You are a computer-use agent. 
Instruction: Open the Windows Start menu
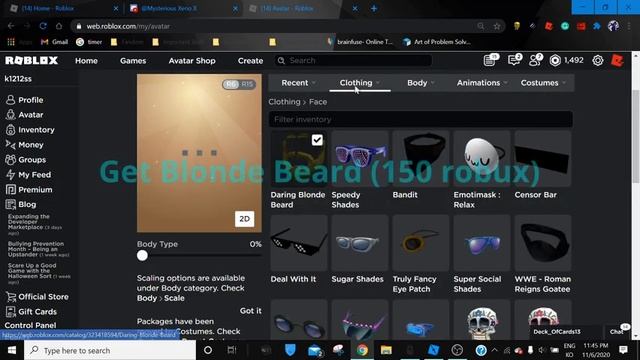12,350
